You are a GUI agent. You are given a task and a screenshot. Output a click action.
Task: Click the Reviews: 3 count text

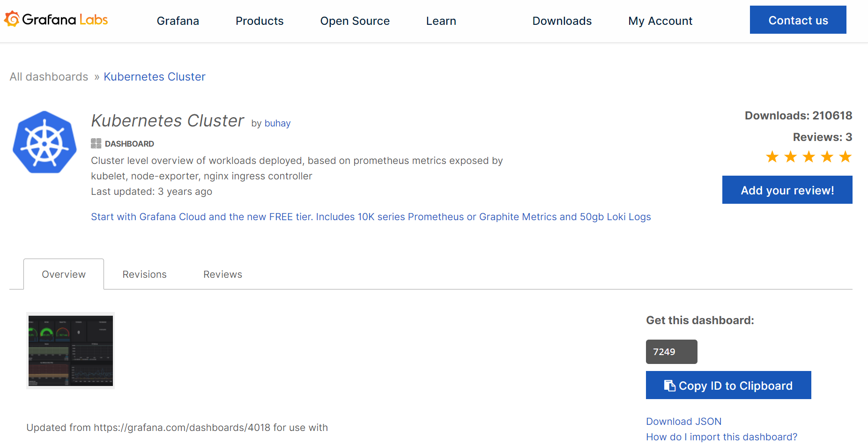click(823, 137)
